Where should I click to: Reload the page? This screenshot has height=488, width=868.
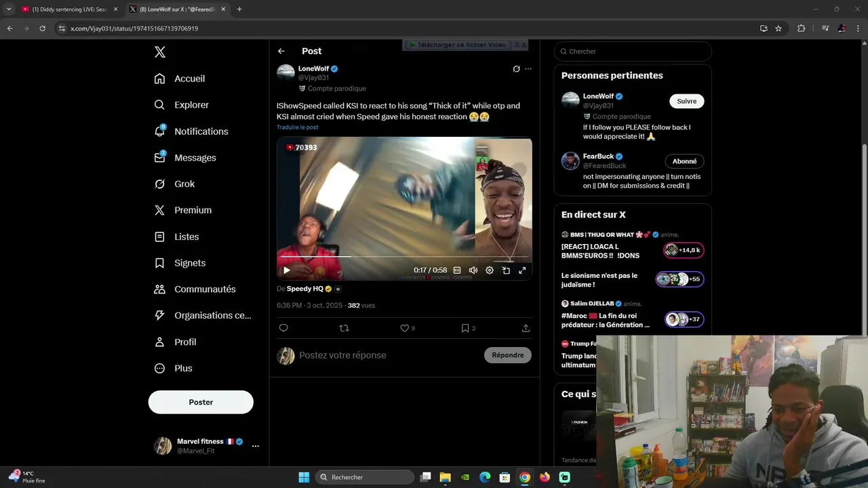[42, 28]
